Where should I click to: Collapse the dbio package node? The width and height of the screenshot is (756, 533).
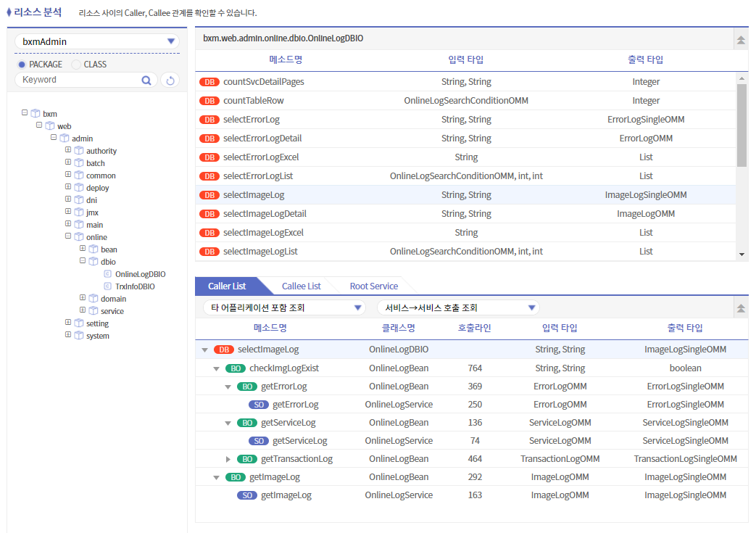click(83, 261)
